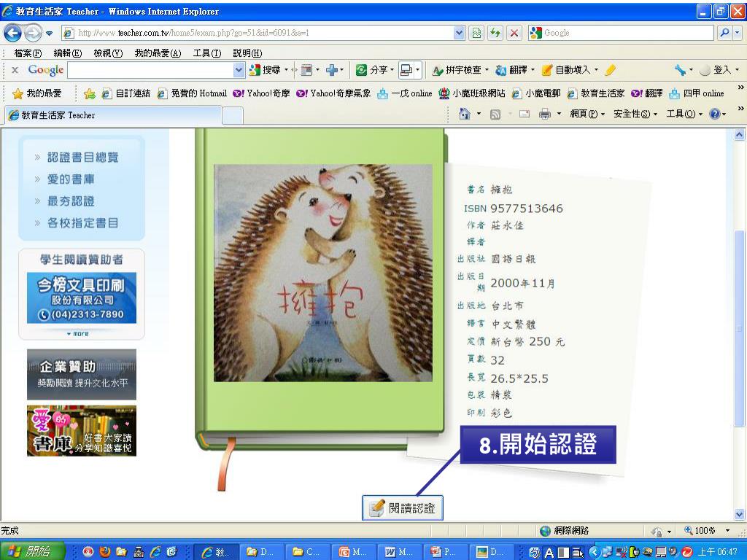Viewport: 747px width, 560px height.
Task: Click the Home page icon
Action: pyautogui.click(x=465, y=114)
